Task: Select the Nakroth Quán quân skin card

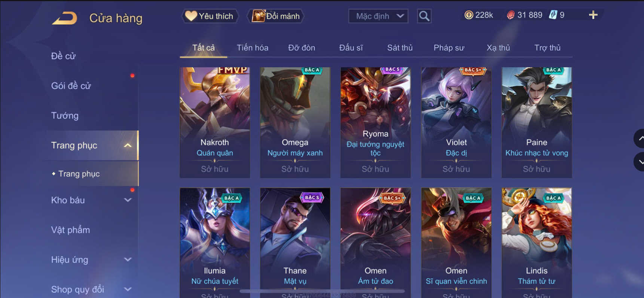Action: (215, 122)
